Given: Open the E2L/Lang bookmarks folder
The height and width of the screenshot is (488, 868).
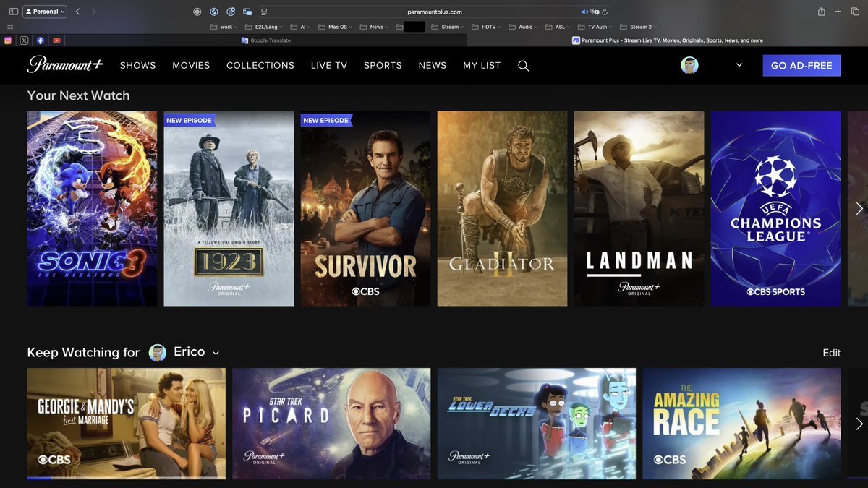Looking at the screenshot, I should click(264, 27).
